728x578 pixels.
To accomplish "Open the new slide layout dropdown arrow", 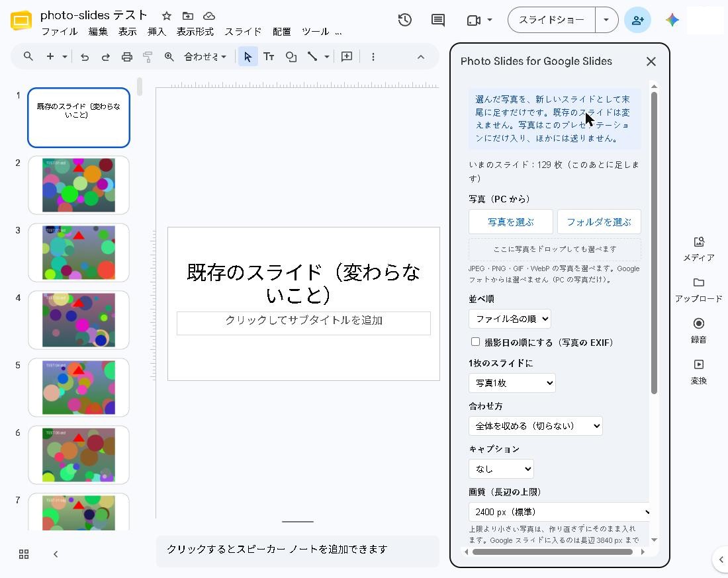I will 65,57.
